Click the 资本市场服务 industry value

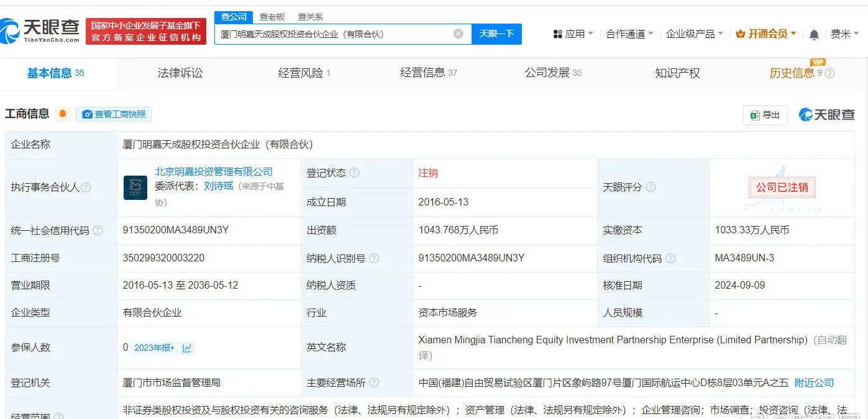(448, 312)
